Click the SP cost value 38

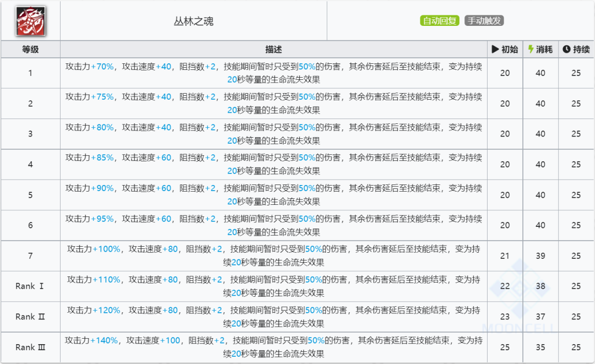pos(540,286)
